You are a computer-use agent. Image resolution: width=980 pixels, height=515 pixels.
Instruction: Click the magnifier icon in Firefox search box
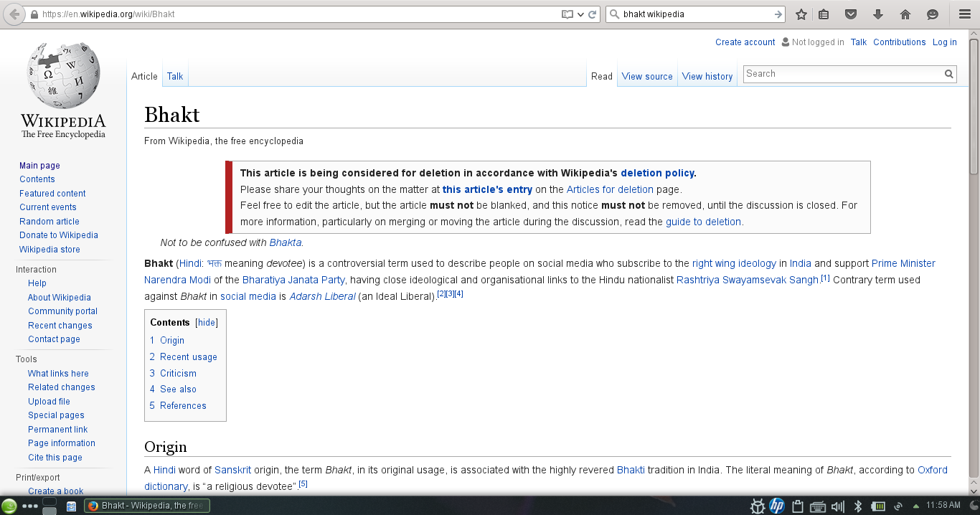[x=614, y=14]
